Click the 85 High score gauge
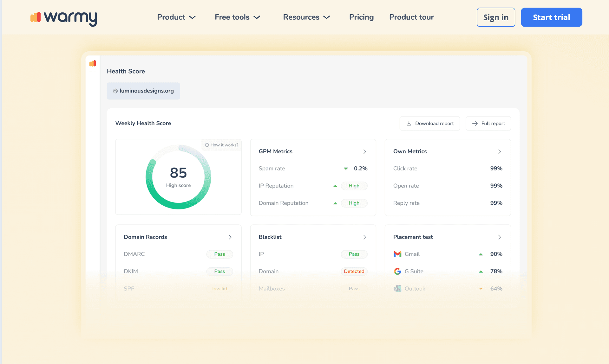 coord(178,177)
